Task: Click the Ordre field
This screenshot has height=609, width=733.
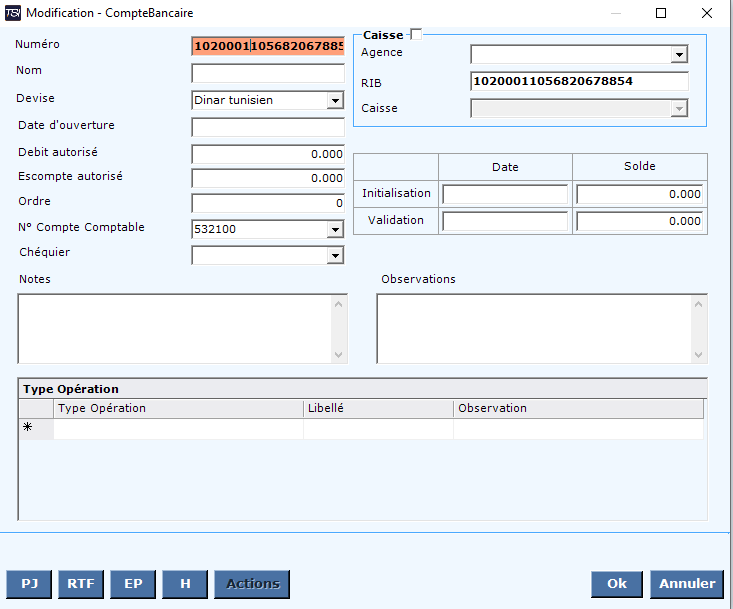Action: tap(268, 203)
